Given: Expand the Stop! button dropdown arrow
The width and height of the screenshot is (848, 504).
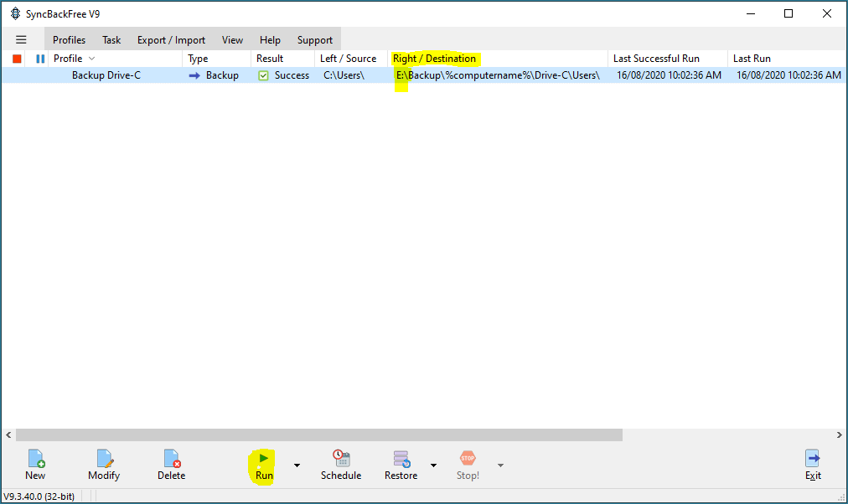Looking at the screenshot, I should point(501,465).
